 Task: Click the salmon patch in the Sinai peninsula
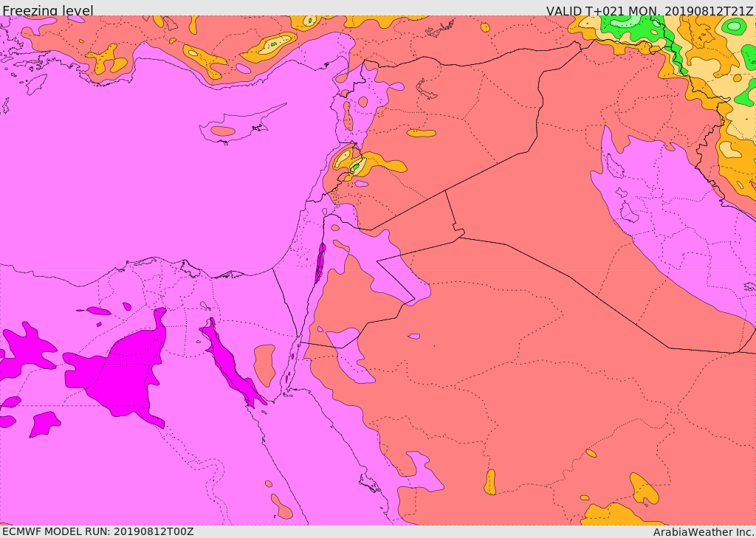264,363
